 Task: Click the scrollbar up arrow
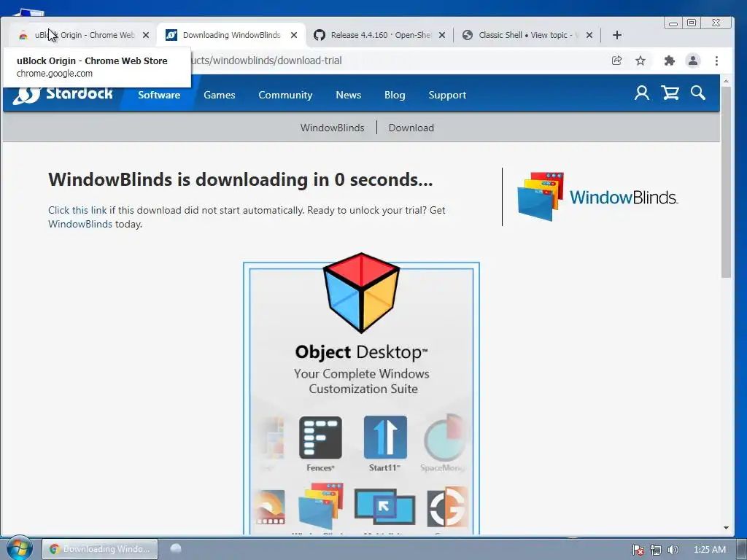[x=726, y=81]
